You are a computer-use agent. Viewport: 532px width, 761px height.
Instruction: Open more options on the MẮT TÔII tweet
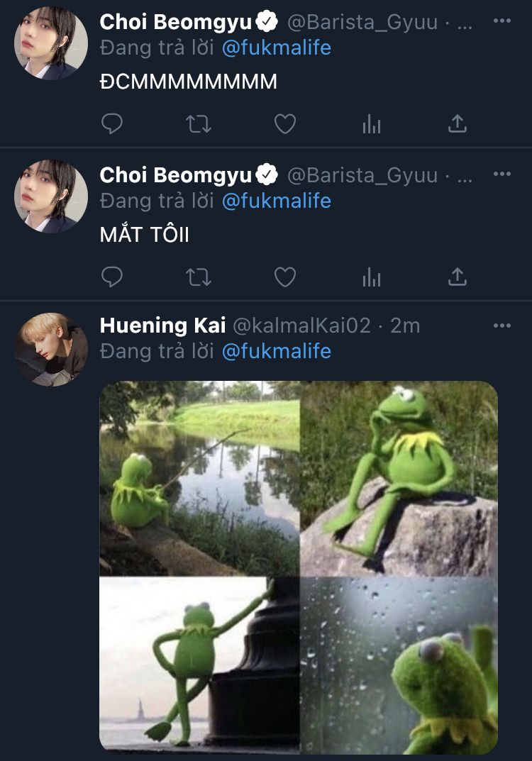pos(502,174)
